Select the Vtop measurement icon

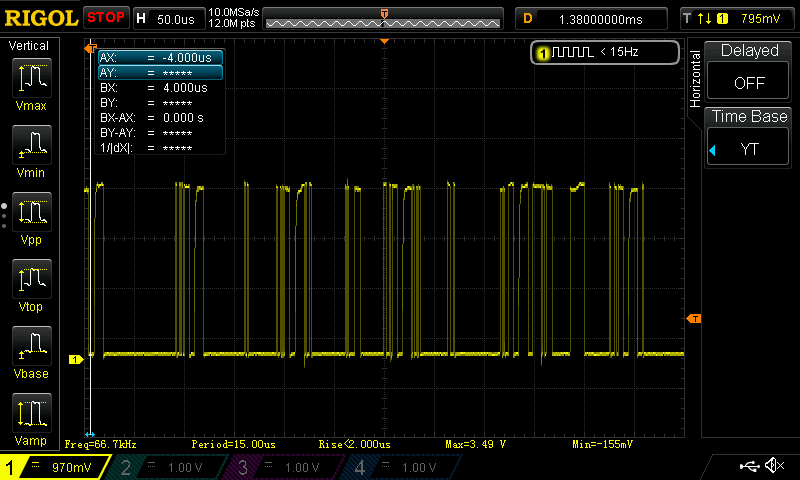click(32, 279)
